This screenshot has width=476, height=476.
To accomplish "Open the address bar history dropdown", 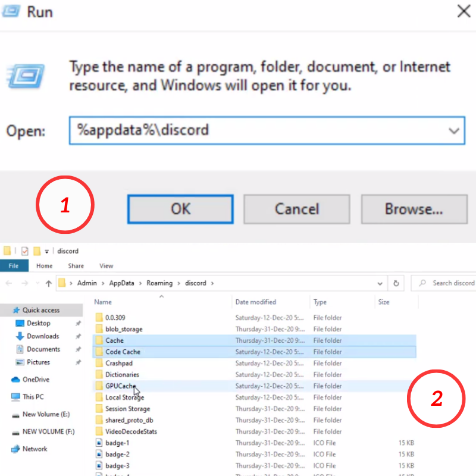I will 380,284.
